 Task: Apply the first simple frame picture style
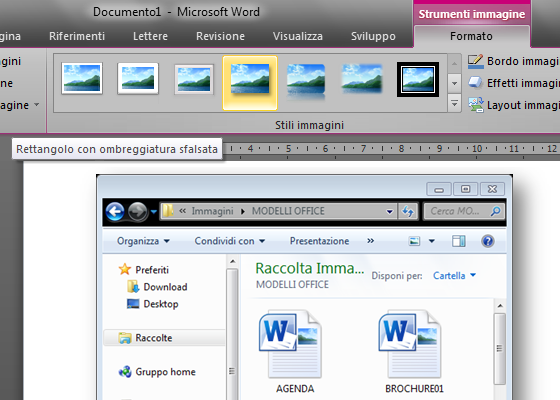(82, 79)
